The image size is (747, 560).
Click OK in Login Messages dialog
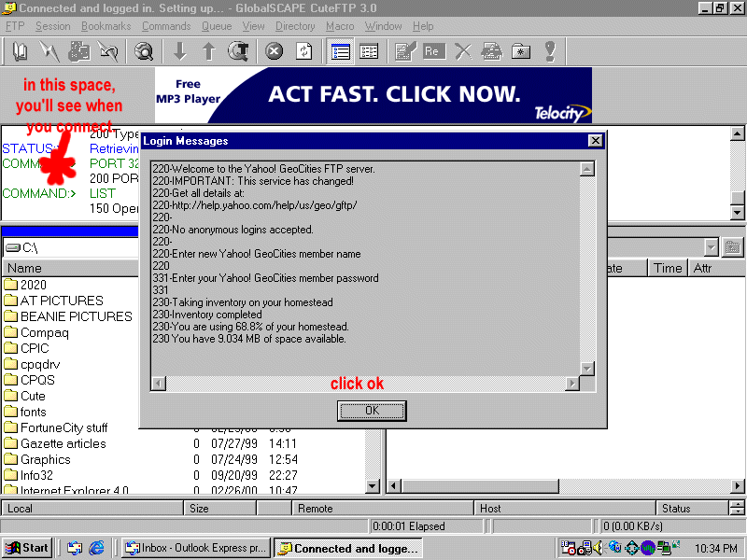point(372,411)
